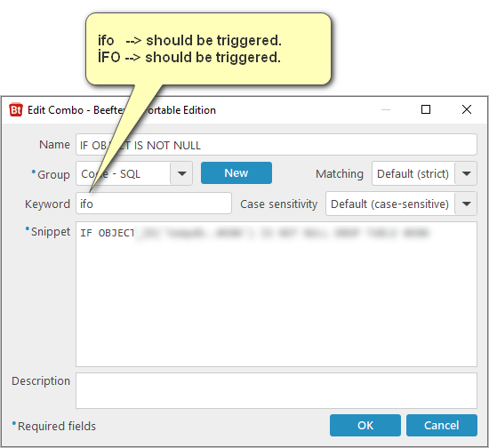Click the Beeftext app icon in title bar
The height and width of the screenshot is (448, 489).
point(16,109)
